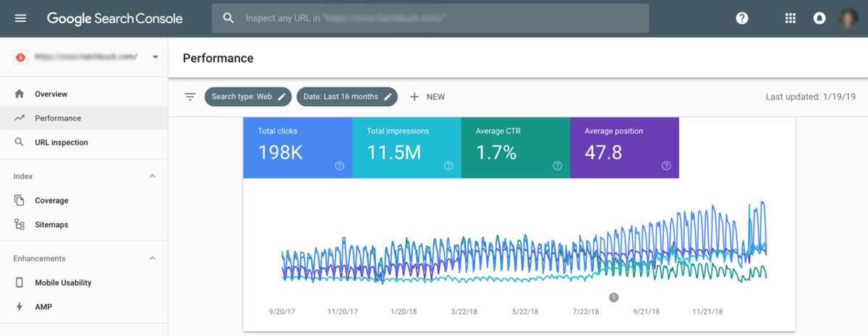
Task: Open the filter list icon
Action: (x=190, y=97)
